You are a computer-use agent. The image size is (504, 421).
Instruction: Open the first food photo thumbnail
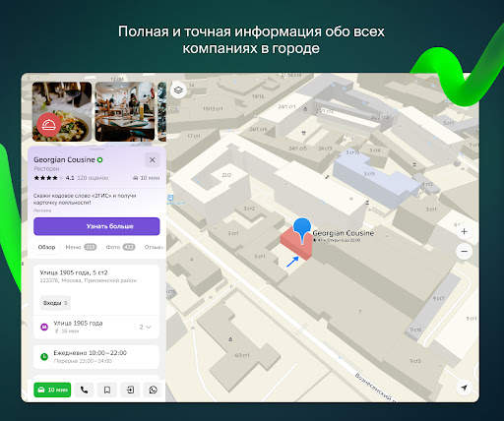(62, 111)
